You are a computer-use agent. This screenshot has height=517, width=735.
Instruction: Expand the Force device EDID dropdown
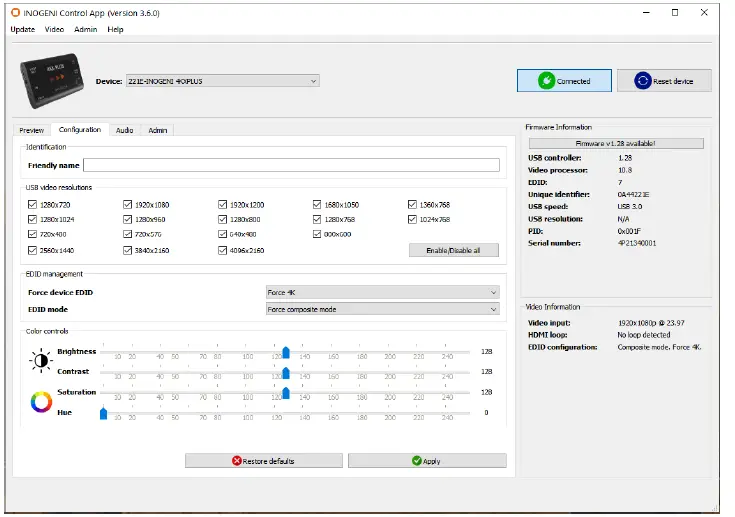pos(381,292)
